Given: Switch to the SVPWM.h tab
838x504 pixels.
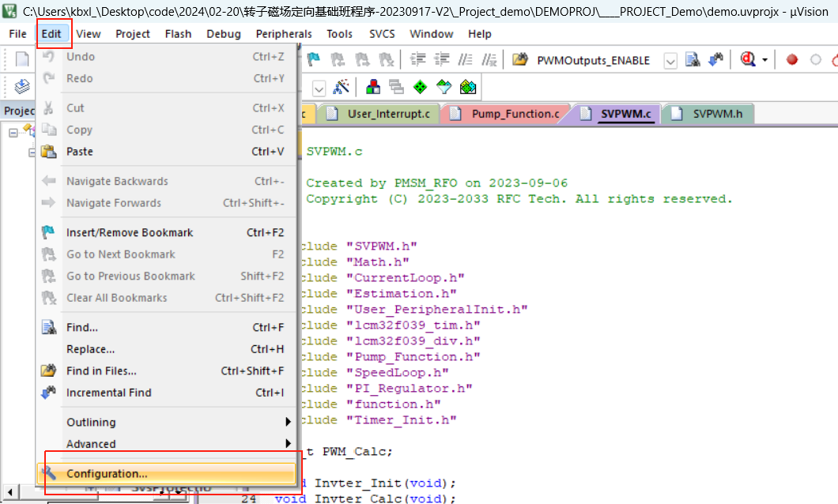Looking at the screenshot, I should [708, 114].
